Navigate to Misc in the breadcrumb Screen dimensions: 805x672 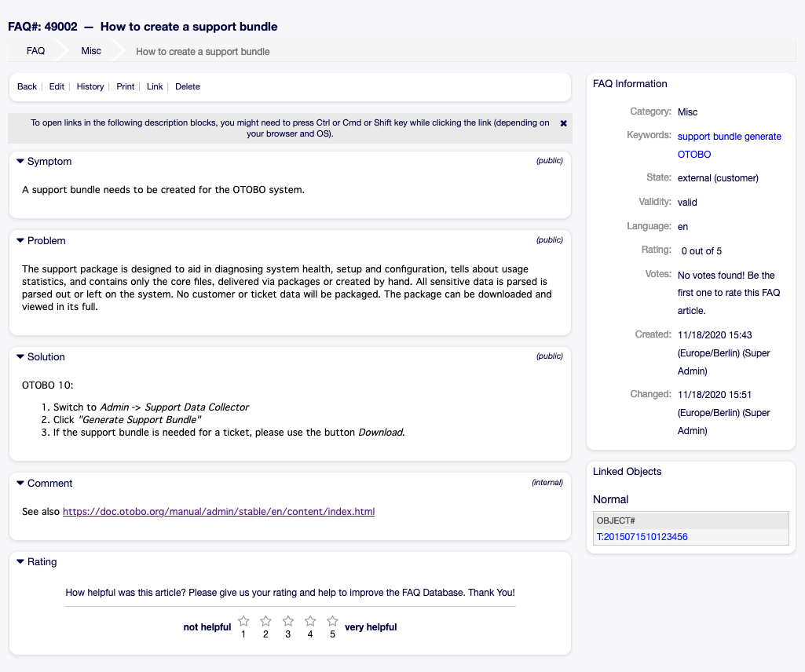[91, 51]
